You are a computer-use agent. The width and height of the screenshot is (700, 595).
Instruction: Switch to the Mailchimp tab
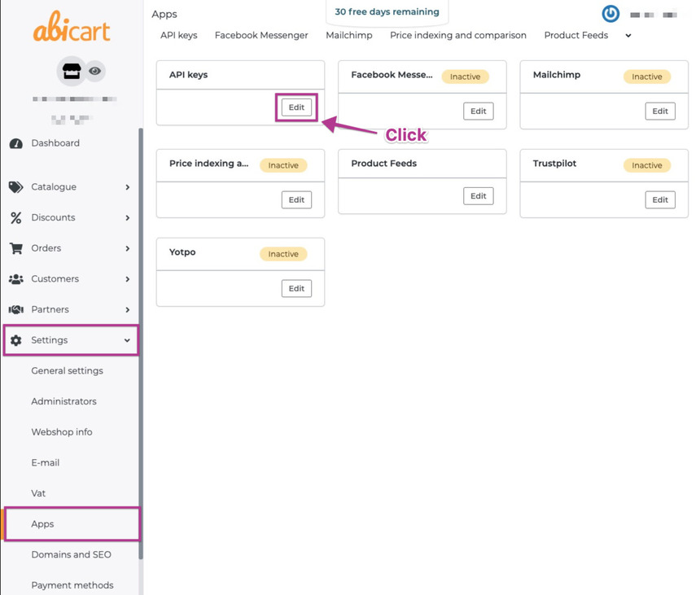[x=348, y=36]
